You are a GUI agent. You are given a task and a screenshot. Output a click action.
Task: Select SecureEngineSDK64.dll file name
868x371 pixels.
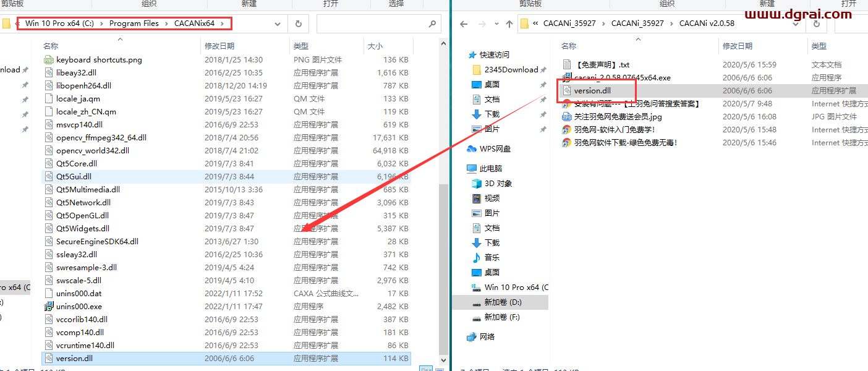coord(97,242)
